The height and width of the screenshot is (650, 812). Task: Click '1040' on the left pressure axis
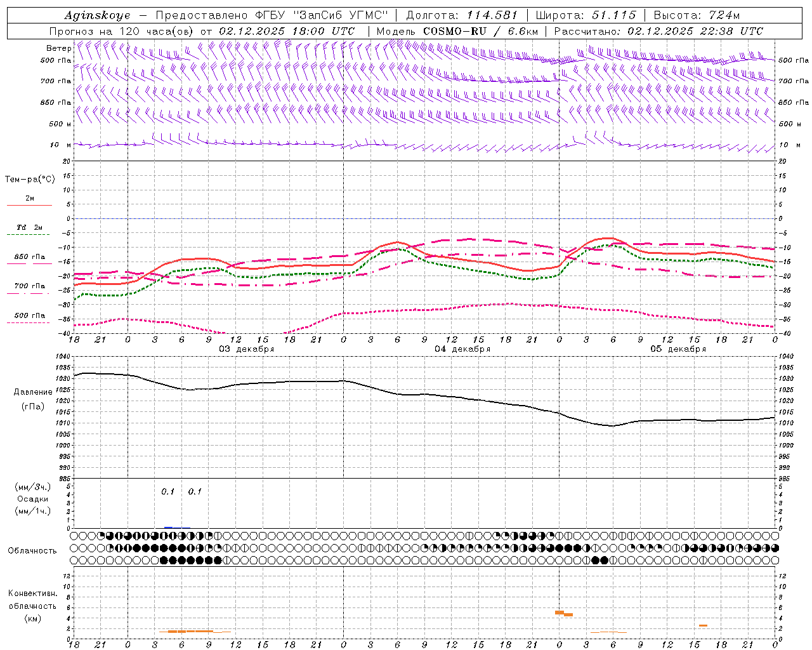click(x=63, y=357)
